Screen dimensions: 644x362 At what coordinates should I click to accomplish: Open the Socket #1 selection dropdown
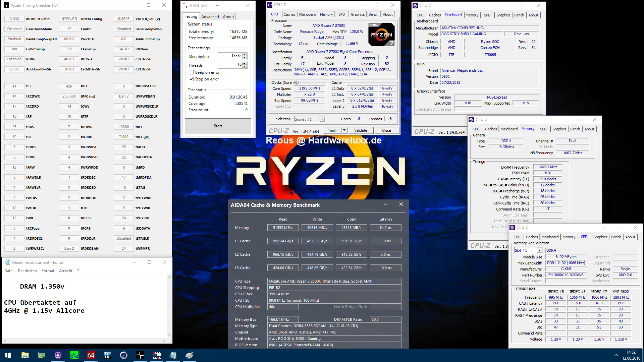322,119
